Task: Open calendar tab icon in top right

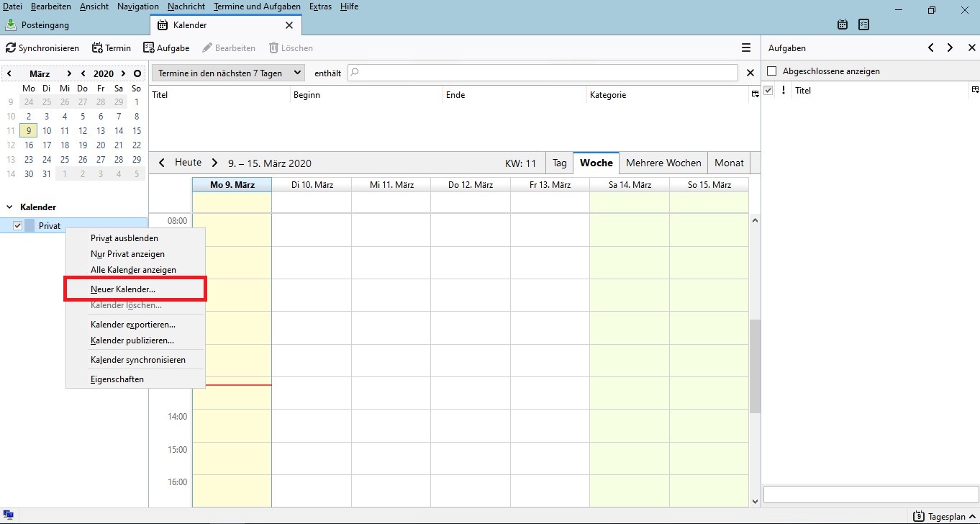Action: point(843,24)
